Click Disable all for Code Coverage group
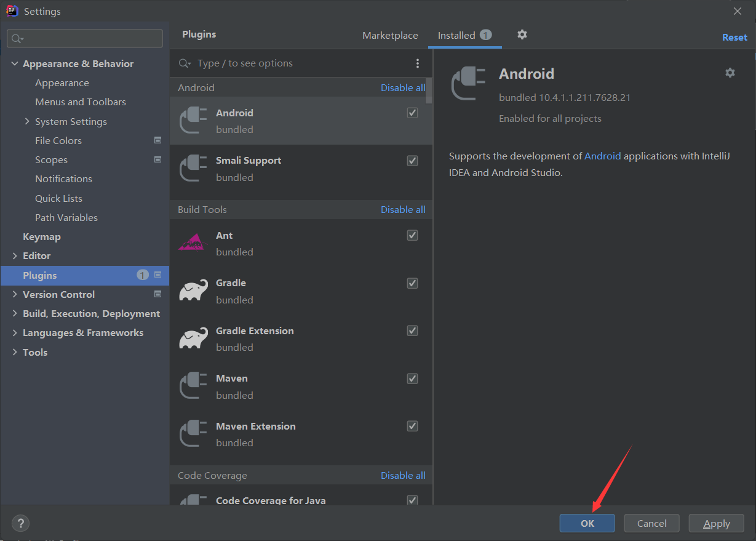This screenshot has width=756, height=541. coord(403,475)
